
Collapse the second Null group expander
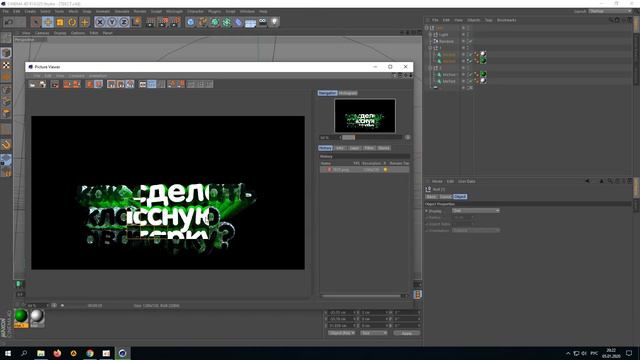[430, 48]
